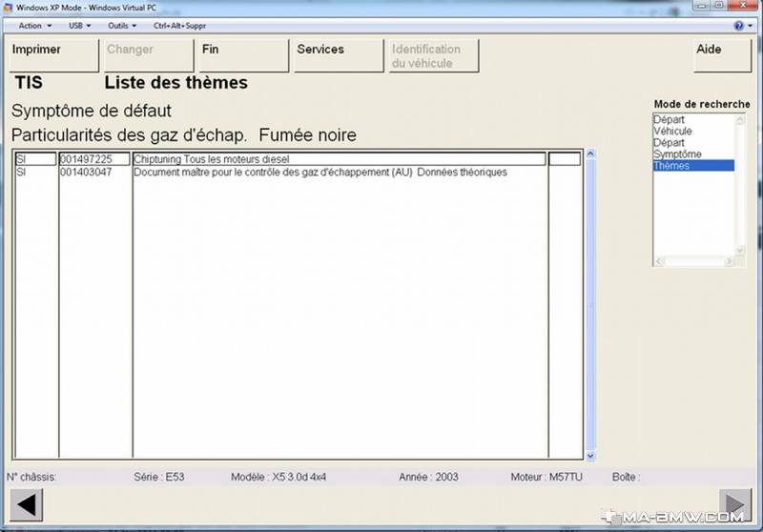The width and height of the screenshot is (763, 532).
Task: Open the Aide help button
Action: coord(723,56)
